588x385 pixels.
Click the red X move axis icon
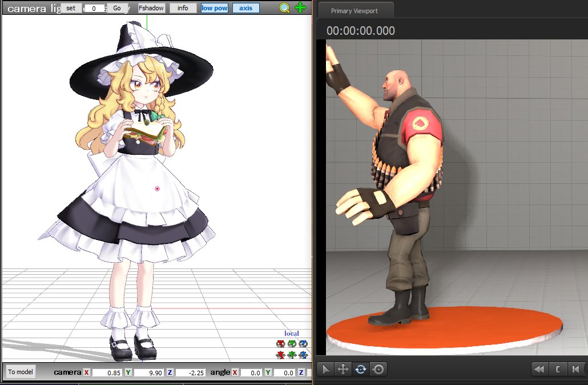click(x=280, y=355)
